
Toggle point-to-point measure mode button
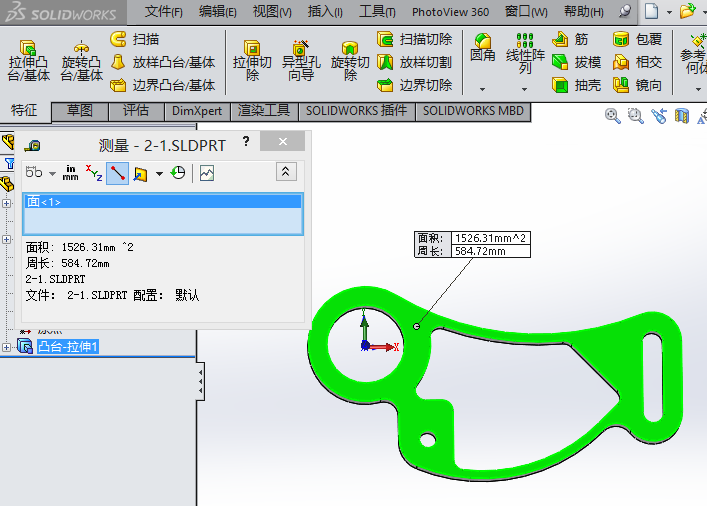pyautogui.click(x=117, y=173)
